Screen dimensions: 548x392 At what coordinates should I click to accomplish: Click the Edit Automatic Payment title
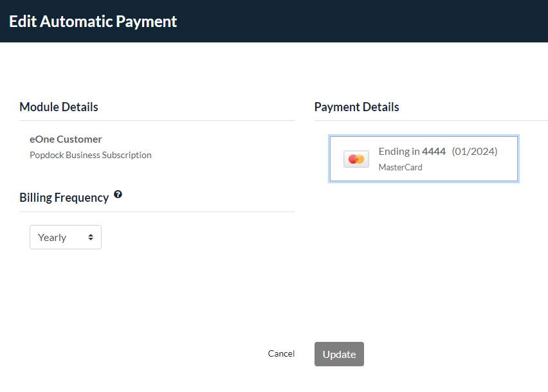[93, 22]
